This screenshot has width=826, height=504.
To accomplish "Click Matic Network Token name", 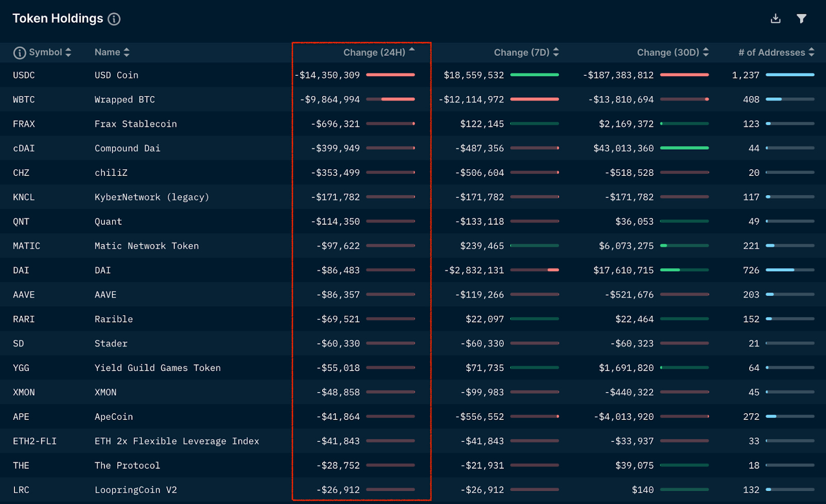I will click(x=147, y=246).
